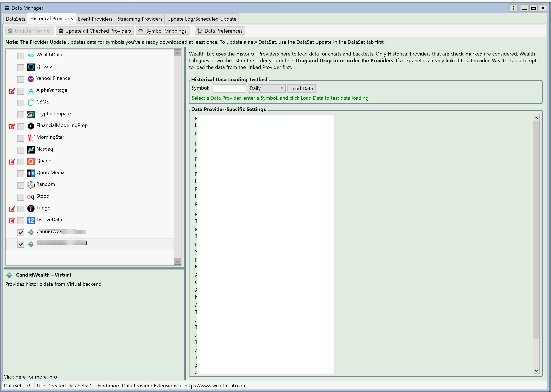This screenshot has width=551, height=392.
Task: Click the QuoteMedia qm logo
Action: point(31,173)
